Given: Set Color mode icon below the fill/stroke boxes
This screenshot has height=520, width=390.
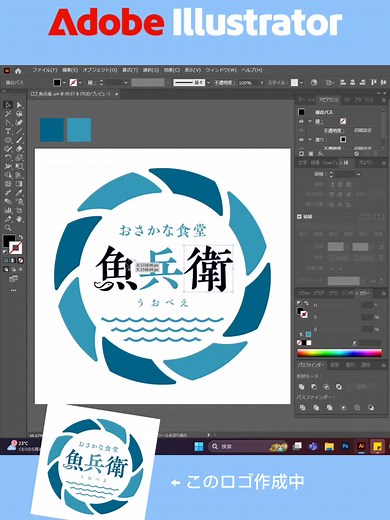Looking at the screenshot, I should pos(6,260).
